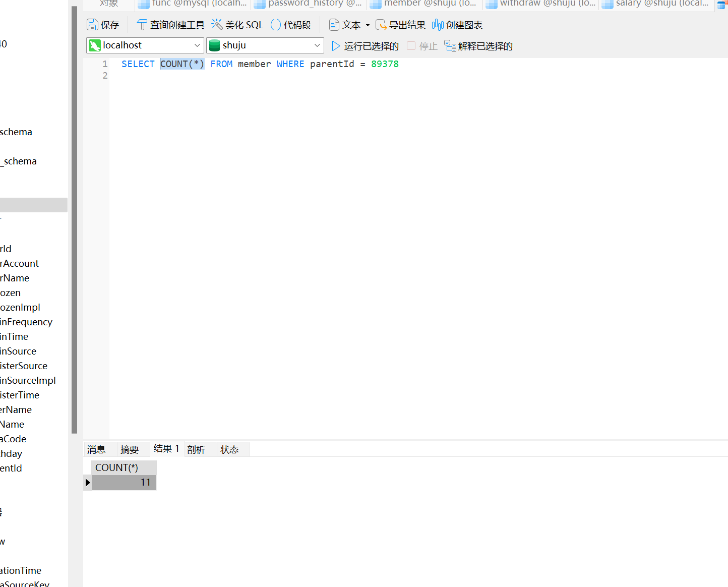Image resolution: width=728 pixels, height=587 pixels.
Task: Open the Summary (摘要) tab
Action: [x=130, y=449]
